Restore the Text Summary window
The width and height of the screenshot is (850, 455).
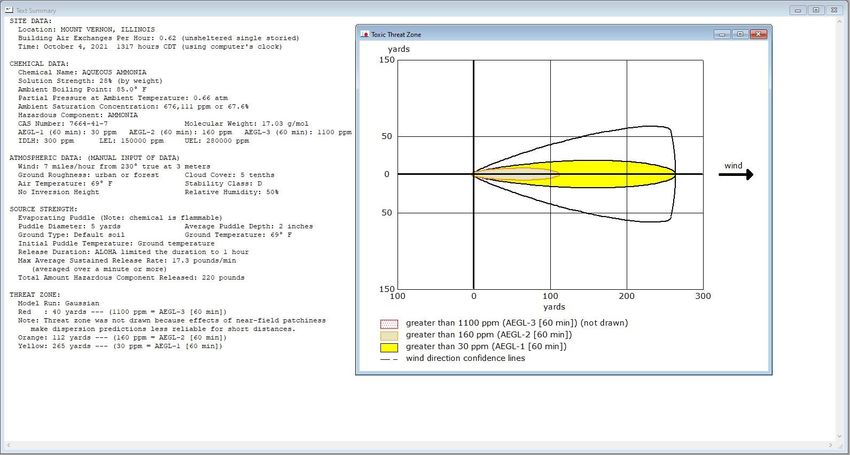pos(816,10)
